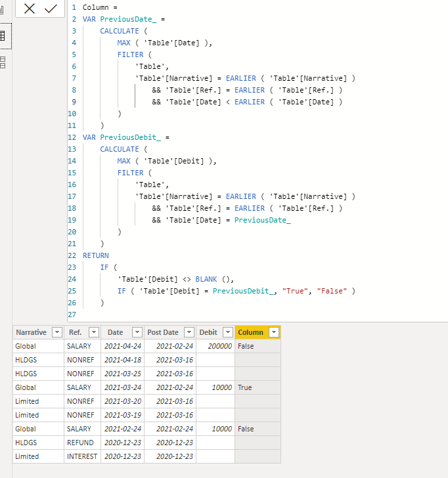This screenshot has width=448, height=478.
Task: Open Ref. column filter dropdown
Action: pos(94,332)
